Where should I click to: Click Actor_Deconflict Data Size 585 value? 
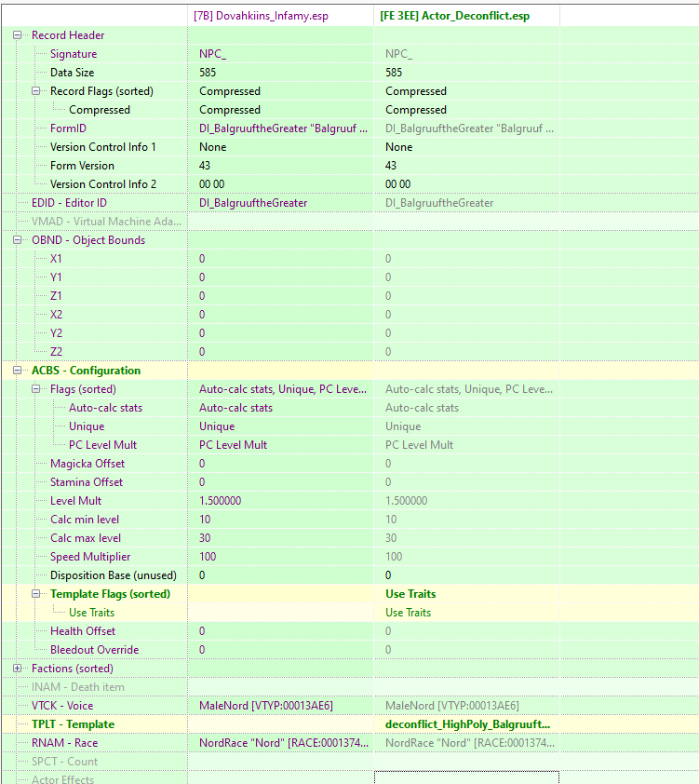(393, 73)
